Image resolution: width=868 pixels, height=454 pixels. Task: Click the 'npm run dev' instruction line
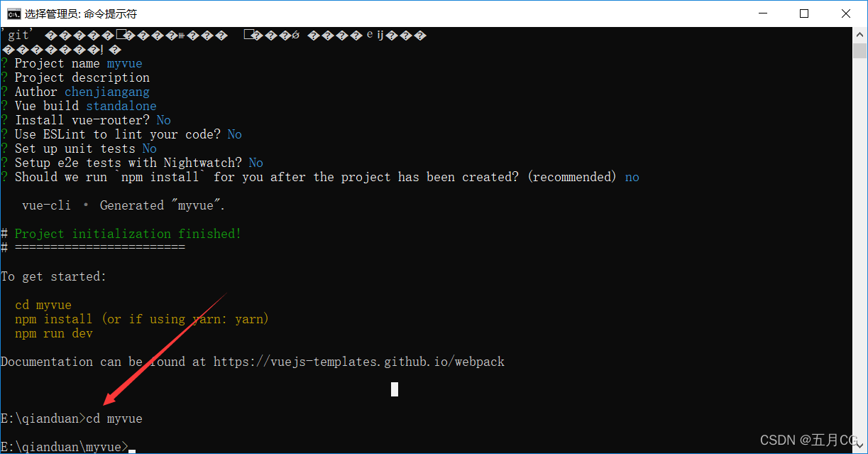click(54, 333)
